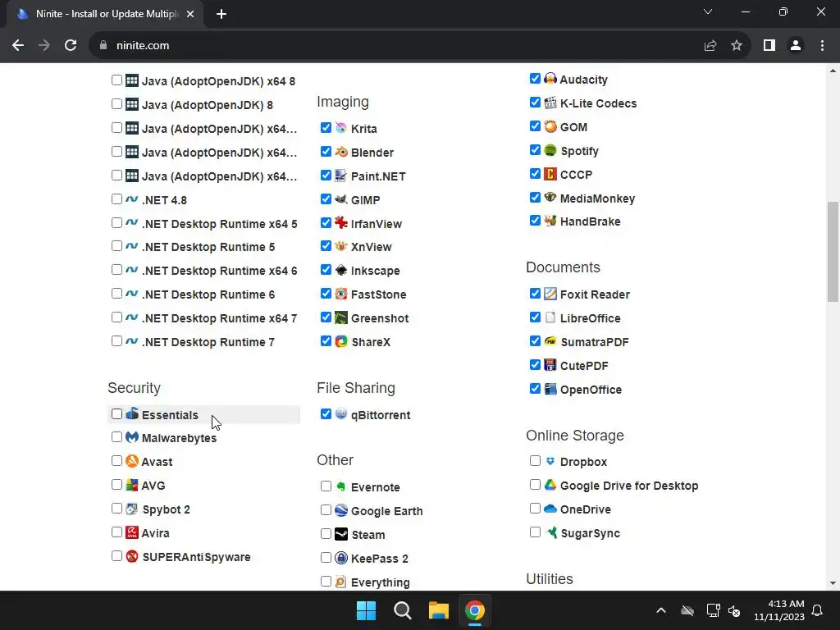
Task: Toggle the Chrome side panel
Action: click(769, 46)
